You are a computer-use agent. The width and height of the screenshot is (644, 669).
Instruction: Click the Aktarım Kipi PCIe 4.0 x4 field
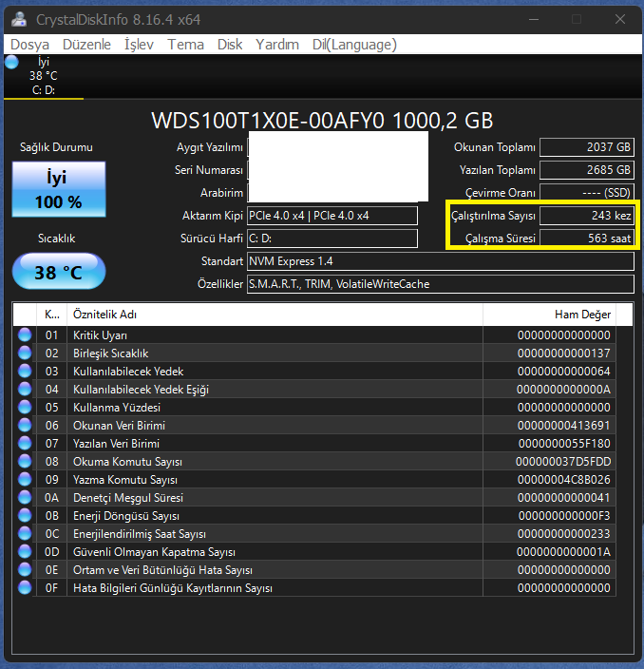332,216
